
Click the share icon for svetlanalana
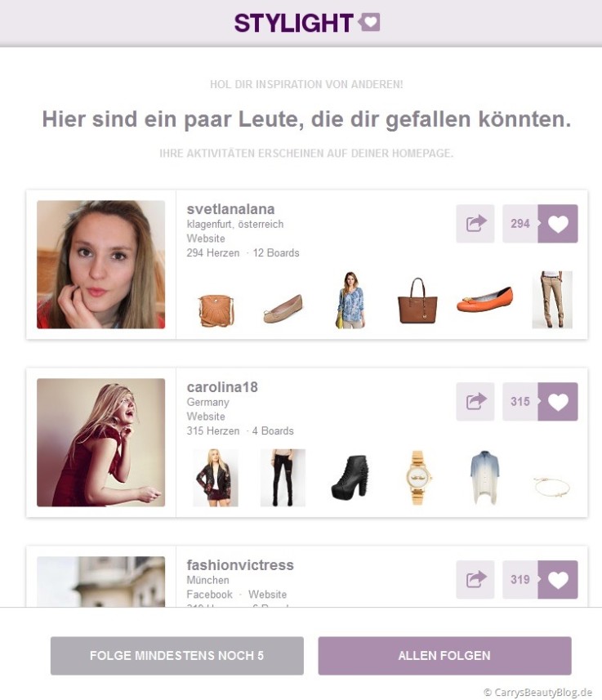pyautogui.click(x=475, y=224)
